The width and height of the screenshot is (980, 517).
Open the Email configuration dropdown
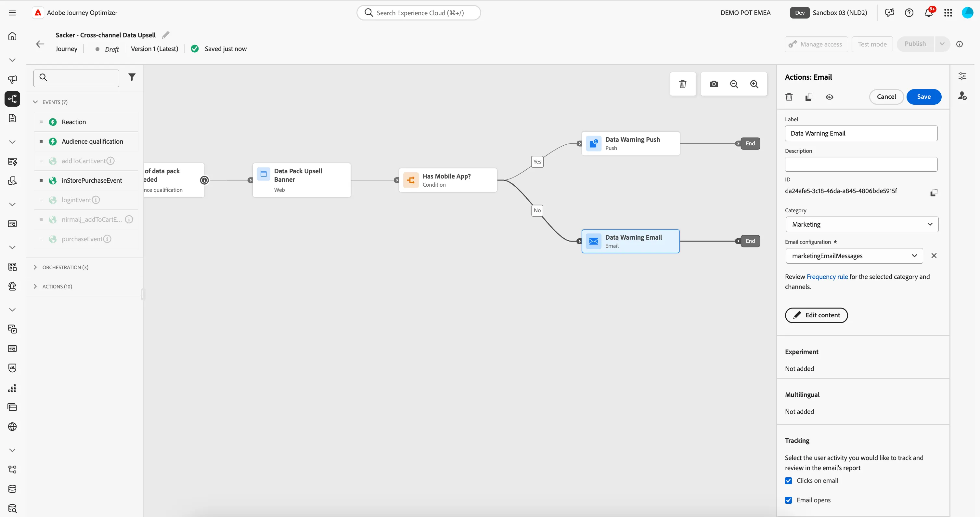click(854, 256)
